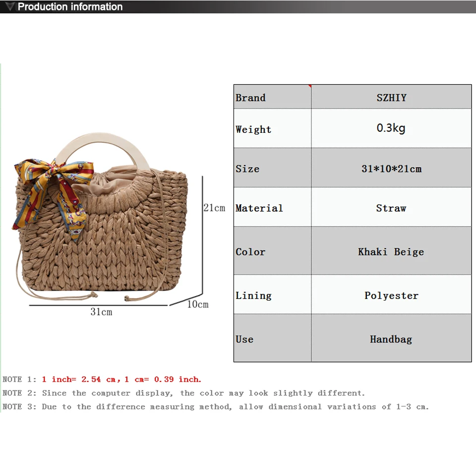Image resolution: width=476 pixels, height=476 pixels.
Task: Click the NOTE 2 computer display text
Action: click(183, 393)
